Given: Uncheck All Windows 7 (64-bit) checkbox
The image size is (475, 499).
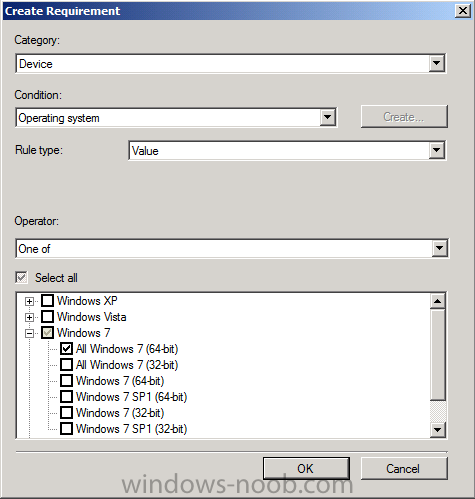Looking at the screenshot, I should point(66,349).
